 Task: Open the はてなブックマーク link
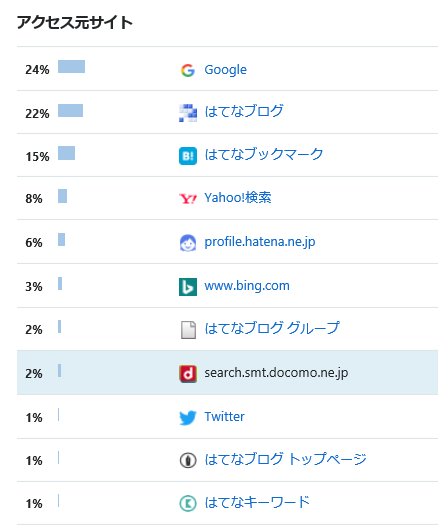264,154
